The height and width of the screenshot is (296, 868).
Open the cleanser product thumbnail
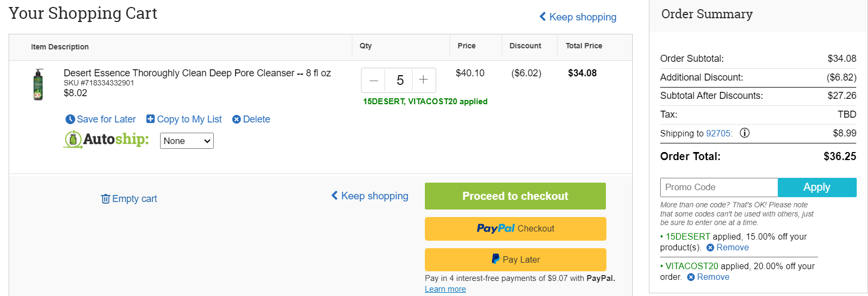click(x=38, y=84)
